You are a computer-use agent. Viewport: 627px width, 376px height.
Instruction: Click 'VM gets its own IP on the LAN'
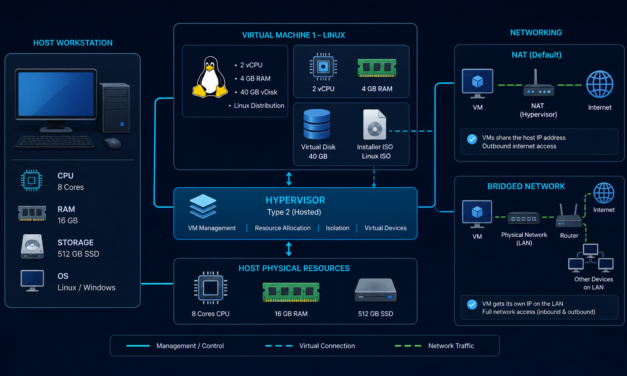(522, 304)
